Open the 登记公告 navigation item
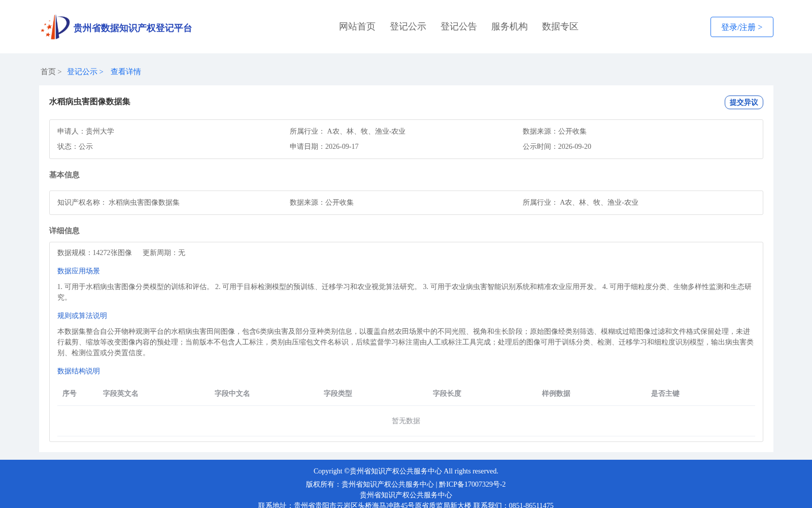Screen dimensions: 812x508 (459, 26)
